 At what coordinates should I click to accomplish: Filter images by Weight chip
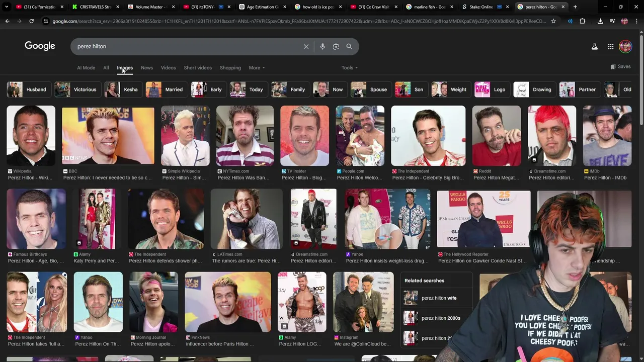450,89
